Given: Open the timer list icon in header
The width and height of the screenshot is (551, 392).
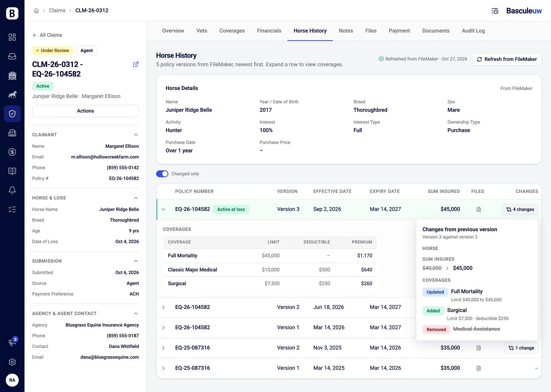Looking at the screenshot, I should [x=495, y=11].
